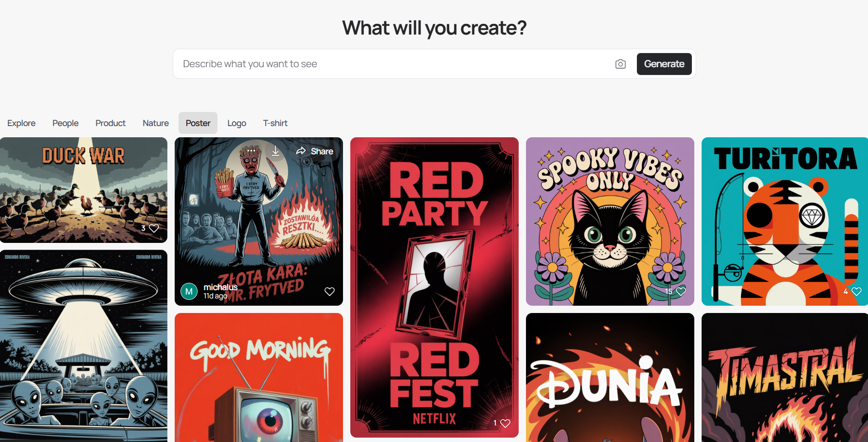Open the Spooky Vibes Only poster
Viewport: 868px width, 442px height.
(610, 221)
